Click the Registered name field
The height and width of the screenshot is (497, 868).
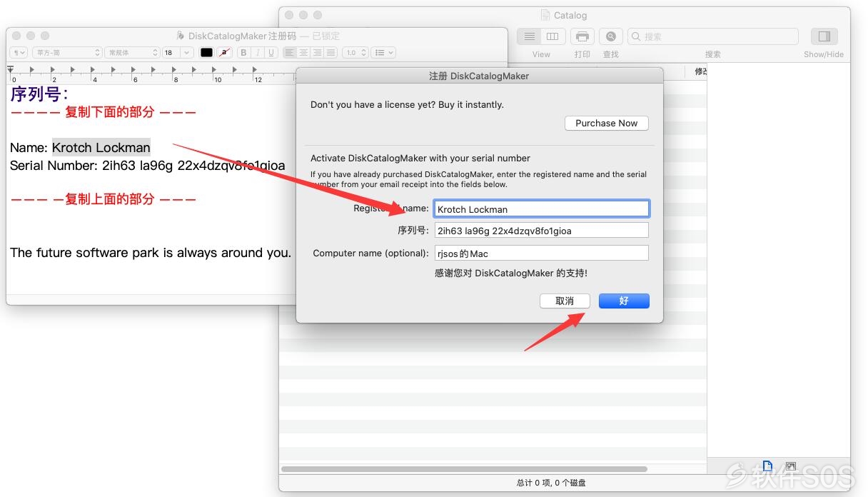(541, 209)
